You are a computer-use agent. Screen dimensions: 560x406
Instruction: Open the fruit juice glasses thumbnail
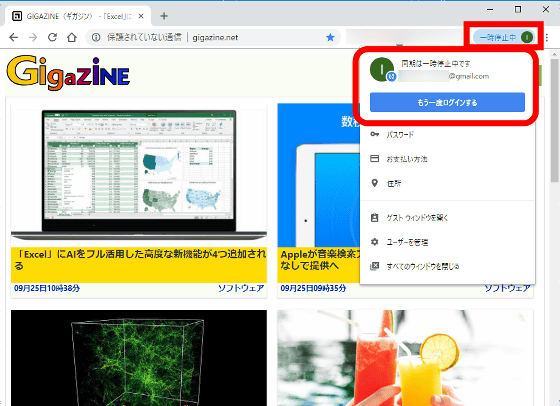pyautogui.click(x=405, y=358)
